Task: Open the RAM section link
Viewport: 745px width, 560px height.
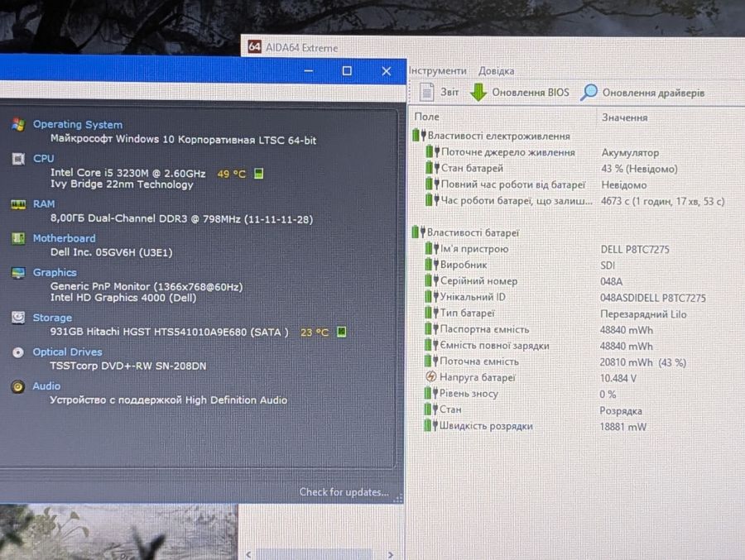Action: point(44,203)
